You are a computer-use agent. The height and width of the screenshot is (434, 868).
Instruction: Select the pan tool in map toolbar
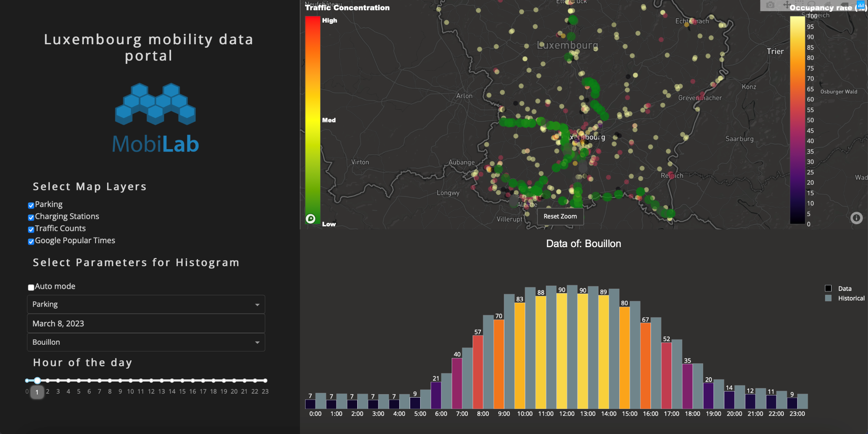[786, 5]
